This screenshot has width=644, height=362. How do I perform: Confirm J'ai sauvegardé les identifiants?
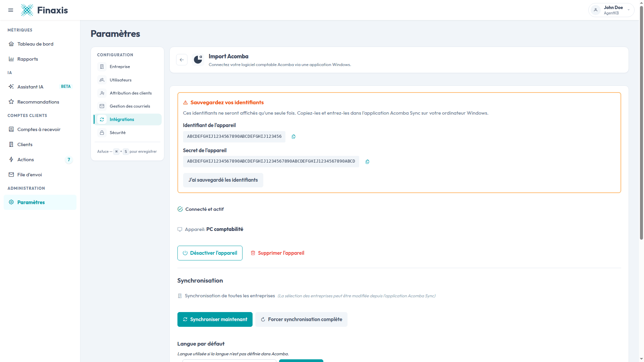coord(223,180)
